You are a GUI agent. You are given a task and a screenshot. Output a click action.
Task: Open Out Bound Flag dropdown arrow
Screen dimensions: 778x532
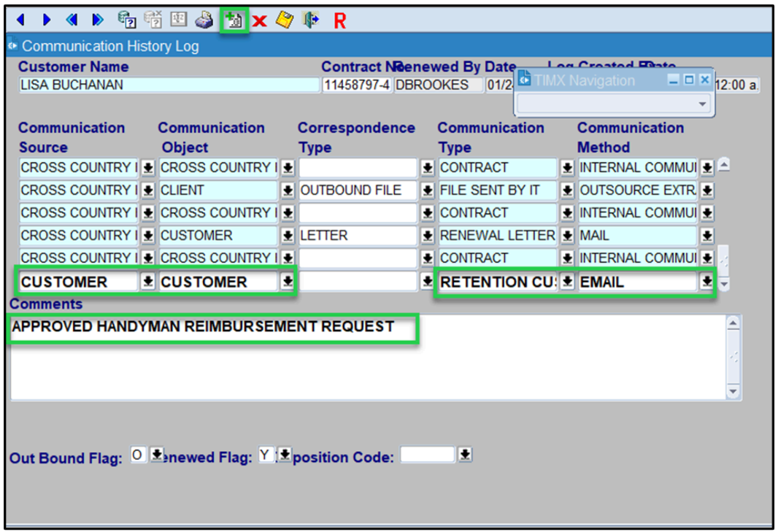(x=157, y=454)
